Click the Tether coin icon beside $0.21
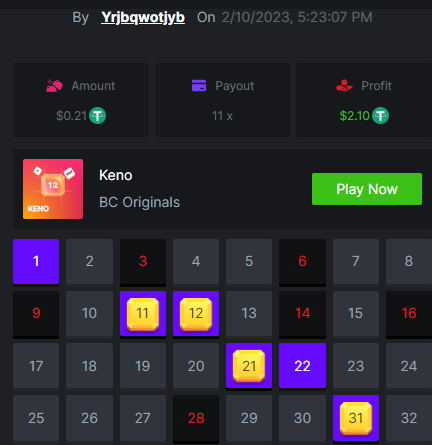The width and height of the screenshot is (432, 445). 98,116
